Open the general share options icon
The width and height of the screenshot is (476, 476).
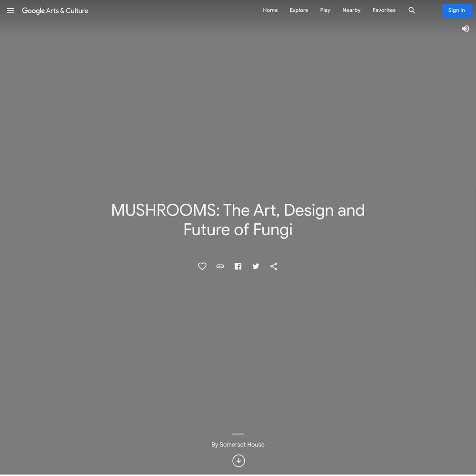pyautogui.click(x=274, y=266)
